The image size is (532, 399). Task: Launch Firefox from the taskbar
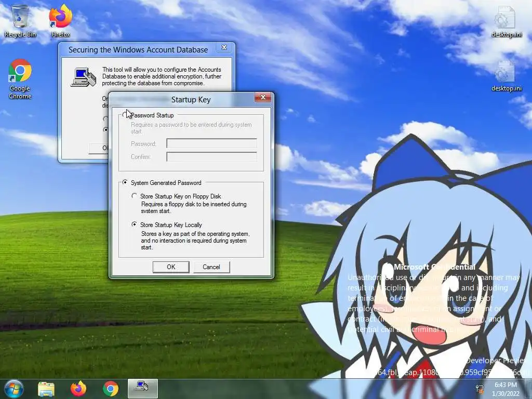[x=78, y=389]
